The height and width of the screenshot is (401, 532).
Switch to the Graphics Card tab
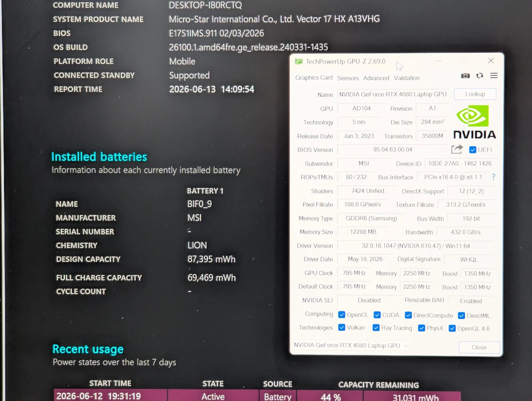pyautogui.click(x=314, y=77)
